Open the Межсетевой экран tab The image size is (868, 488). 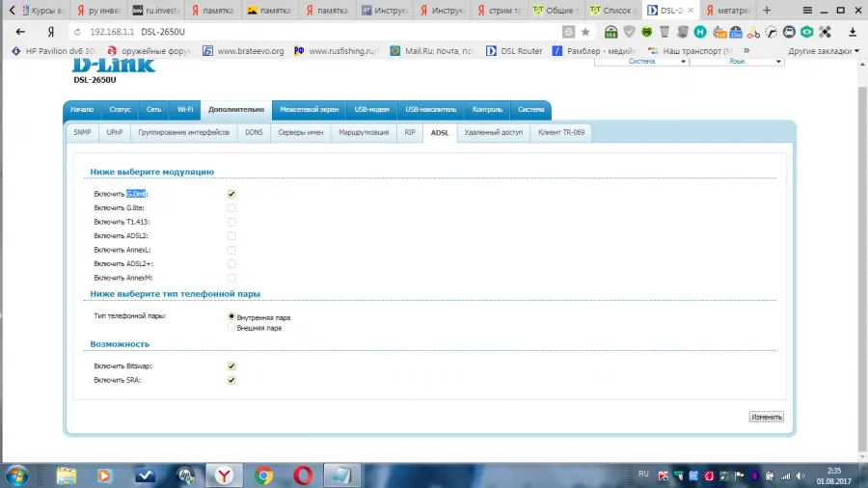309,110
